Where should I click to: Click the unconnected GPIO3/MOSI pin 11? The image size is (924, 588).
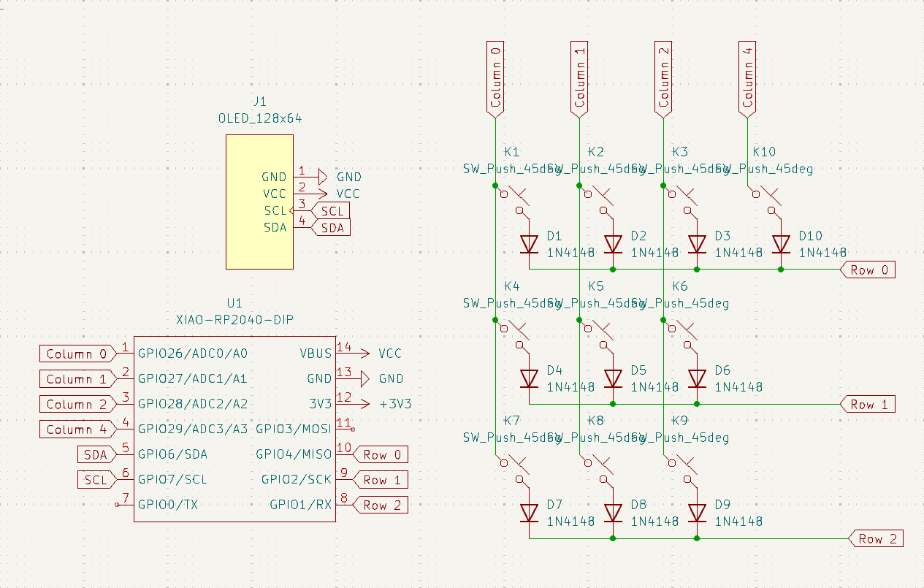click(x=345, y=429)
